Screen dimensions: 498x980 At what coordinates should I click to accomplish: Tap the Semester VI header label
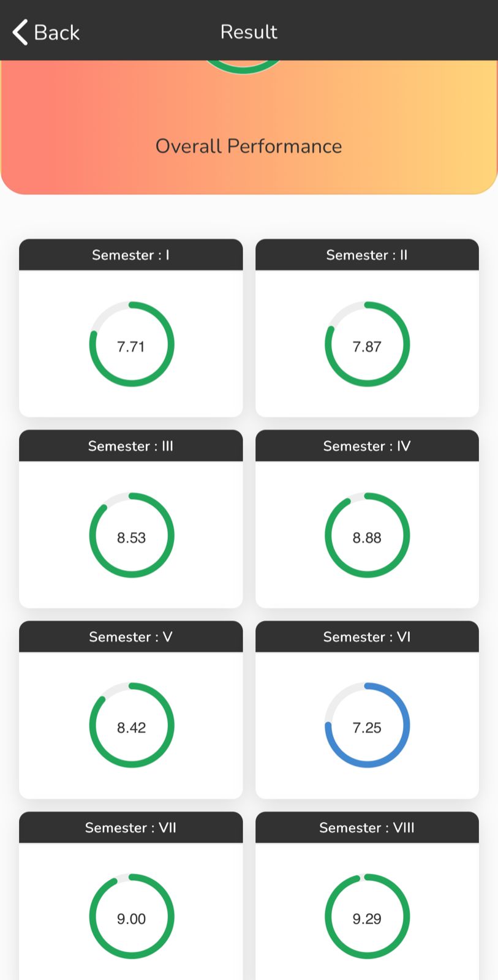[x=366, y=637]
